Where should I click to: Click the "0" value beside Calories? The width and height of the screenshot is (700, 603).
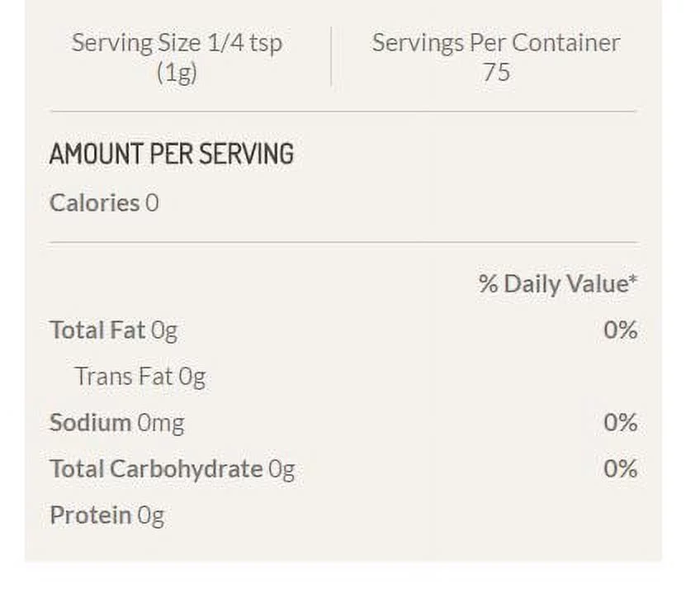point(152,203)
